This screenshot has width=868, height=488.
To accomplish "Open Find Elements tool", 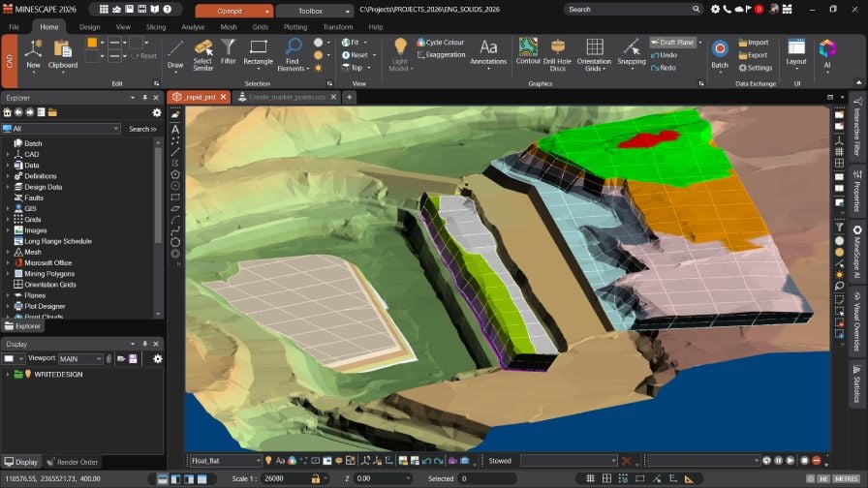I will click(x=293, y=55).
